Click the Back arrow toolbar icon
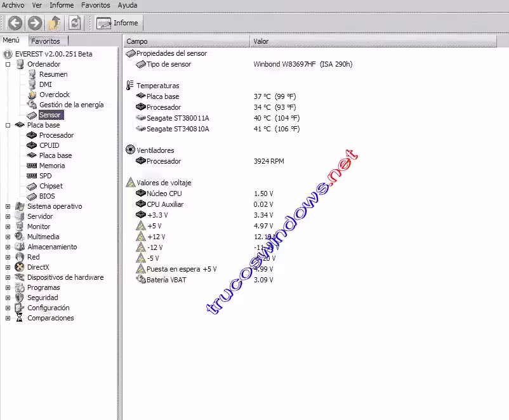509x420 pixels. pos(15,23)
